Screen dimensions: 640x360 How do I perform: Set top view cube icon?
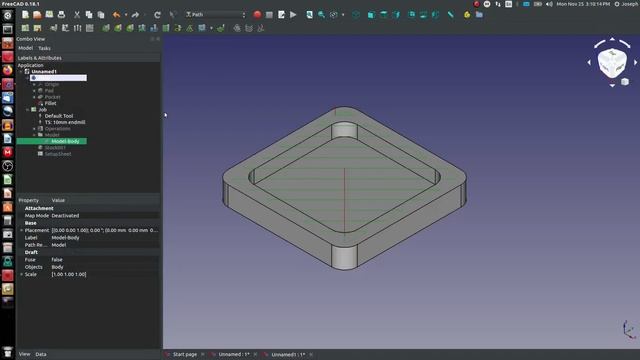[384, 15]
